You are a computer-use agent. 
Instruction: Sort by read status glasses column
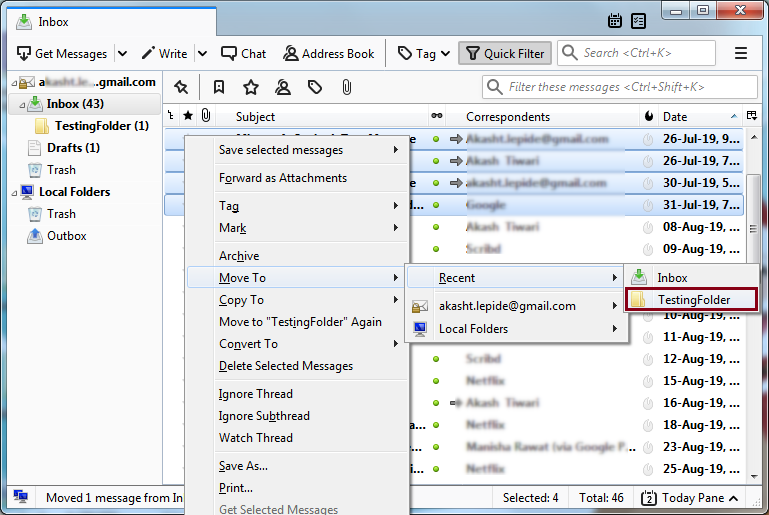coord(436,116)
